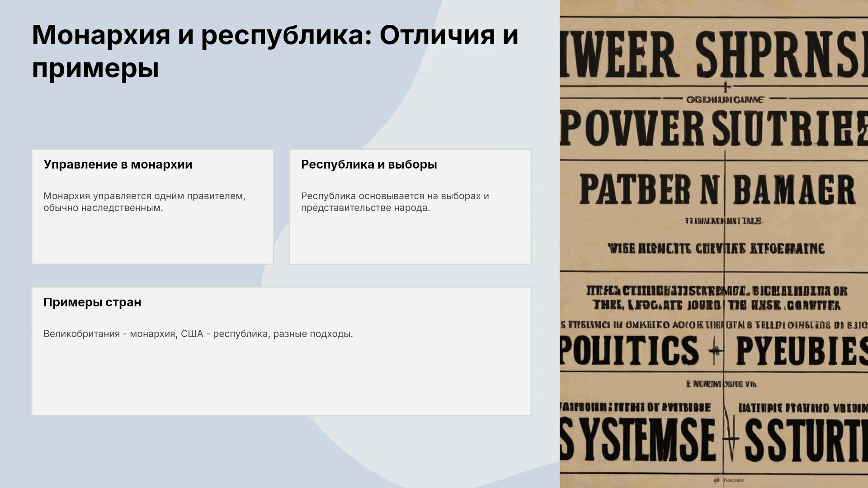This screenshot has height=488, width=868.
Task: Select the republic and elections card box
Action: [410, 206]
